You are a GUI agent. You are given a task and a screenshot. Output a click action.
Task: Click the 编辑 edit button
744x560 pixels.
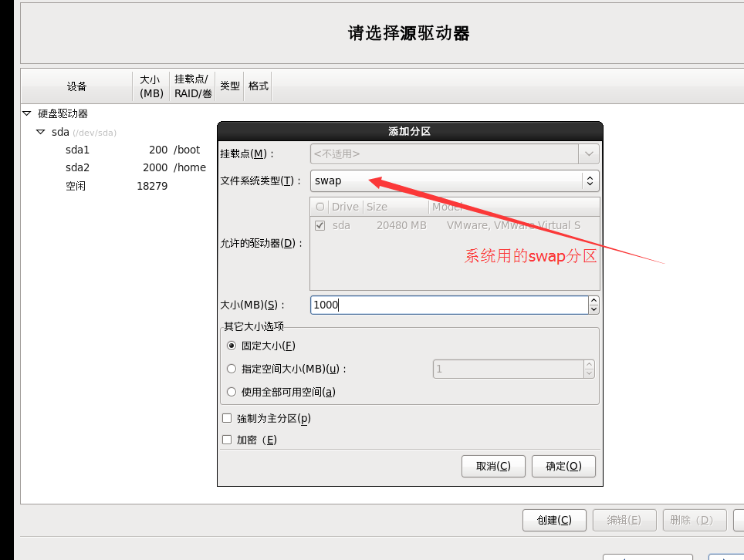pos(624,520)
